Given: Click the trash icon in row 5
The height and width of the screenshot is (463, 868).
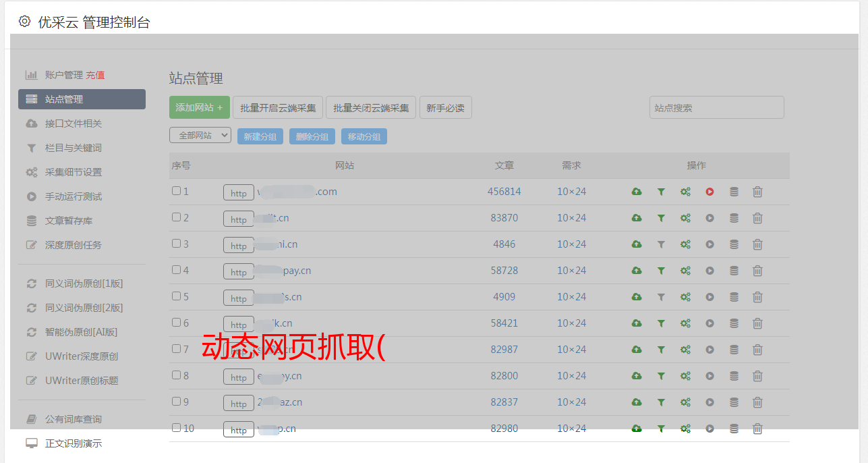Looking at the screenshot, I should (757, 297).
